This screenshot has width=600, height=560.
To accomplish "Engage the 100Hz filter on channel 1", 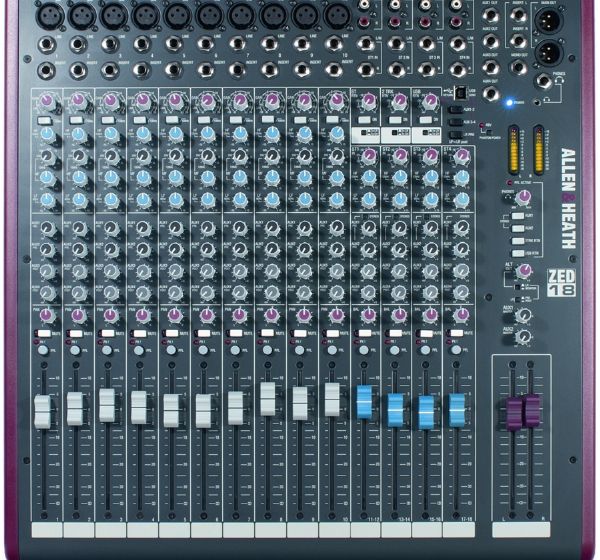I will tap(44, 120).
